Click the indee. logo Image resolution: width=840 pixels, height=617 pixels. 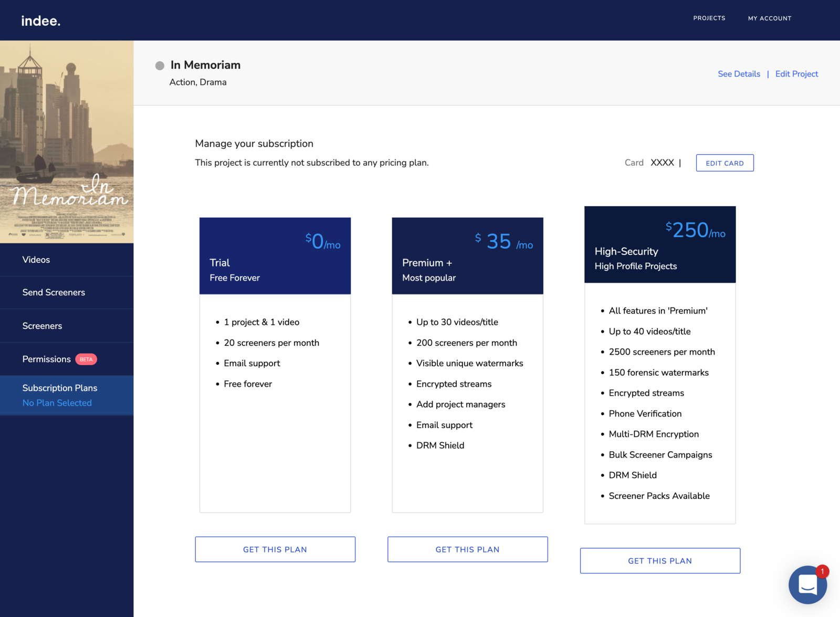click(x=41, y=21)
